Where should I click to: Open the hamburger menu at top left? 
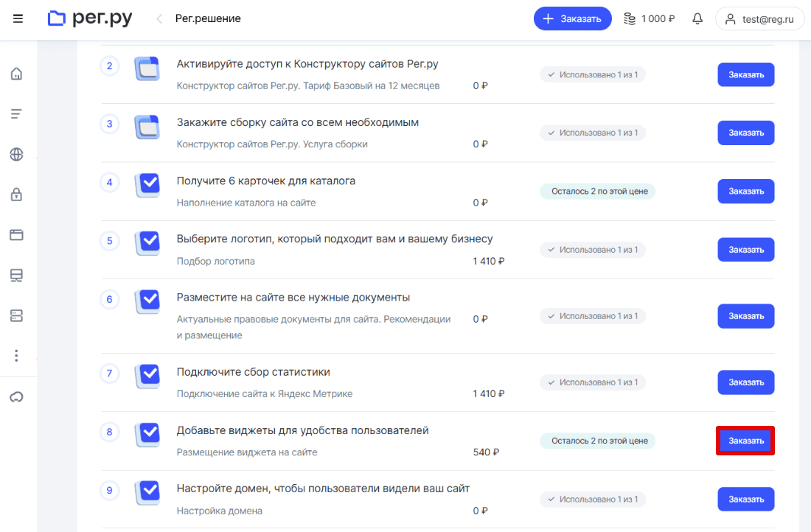point(18,19)
